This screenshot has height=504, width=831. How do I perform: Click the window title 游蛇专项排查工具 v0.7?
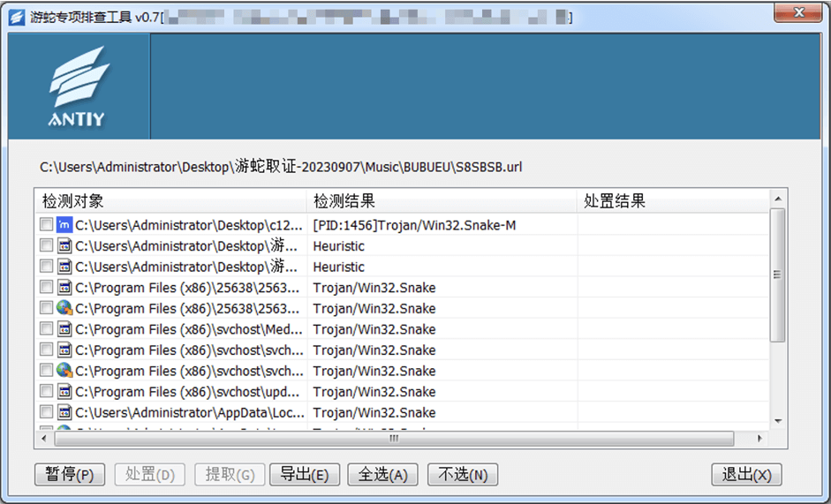94,18
